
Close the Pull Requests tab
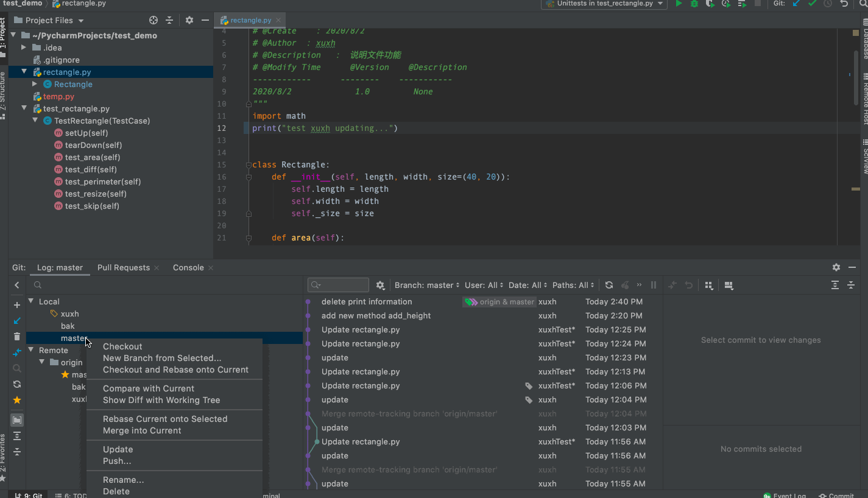click(157, 268)
